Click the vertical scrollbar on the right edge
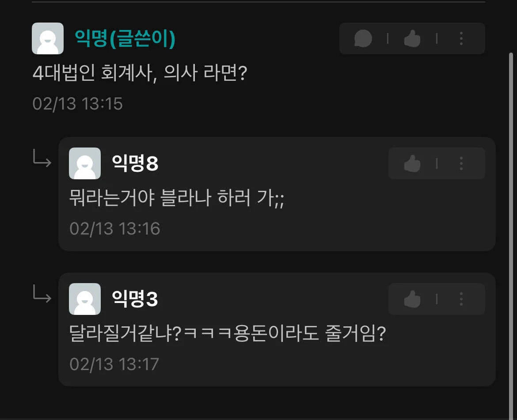The height and width of the screenshot is (420, 517). [511, 235]
